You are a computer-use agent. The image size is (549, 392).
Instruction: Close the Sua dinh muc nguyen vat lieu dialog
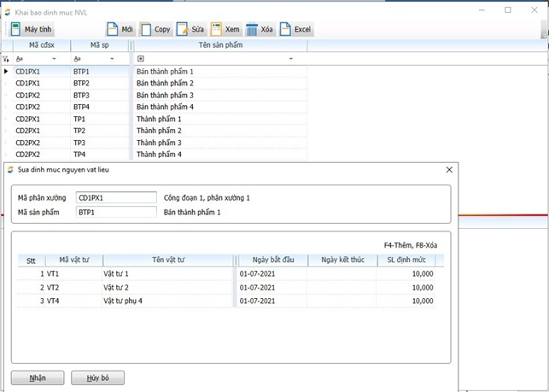coord(449,170)
